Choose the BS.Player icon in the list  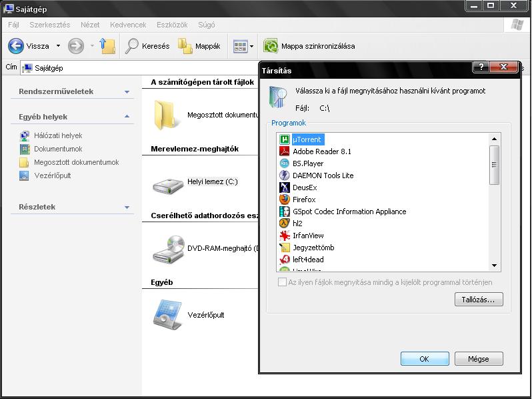[x=284, y=163]
